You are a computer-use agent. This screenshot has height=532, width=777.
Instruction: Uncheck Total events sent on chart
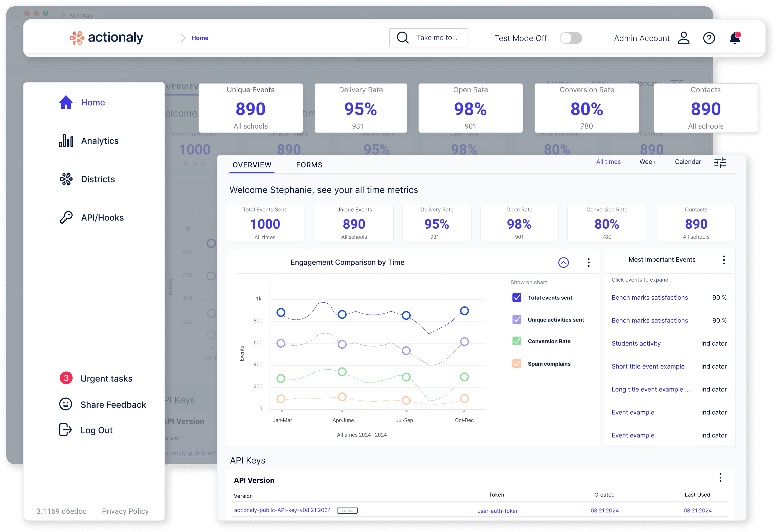pyautogui.click(x=517, y=297)
